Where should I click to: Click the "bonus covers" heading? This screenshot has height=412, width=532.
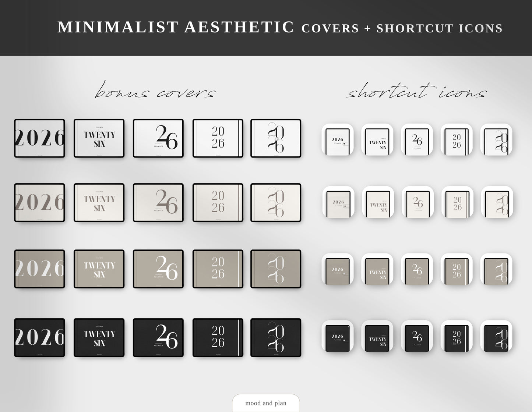(x=155, y=92)
